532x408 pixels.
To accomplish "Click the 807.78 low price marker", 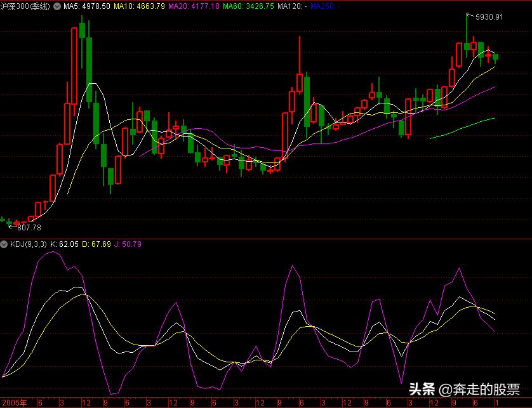I will pyautogui.click(x=28, y=227).
